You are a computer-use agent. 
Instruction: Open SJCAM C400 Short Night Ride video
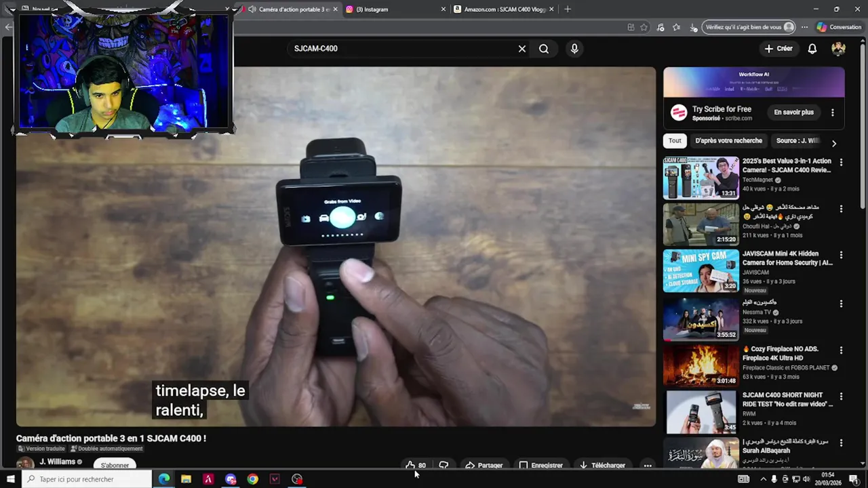tap(701, 412)
